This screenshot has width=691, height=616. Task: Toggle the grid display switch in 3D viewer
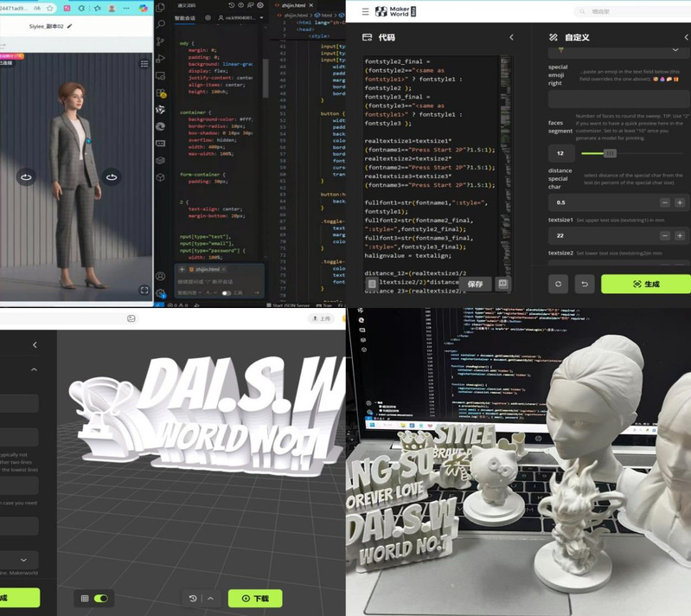(x=100, y=598)
